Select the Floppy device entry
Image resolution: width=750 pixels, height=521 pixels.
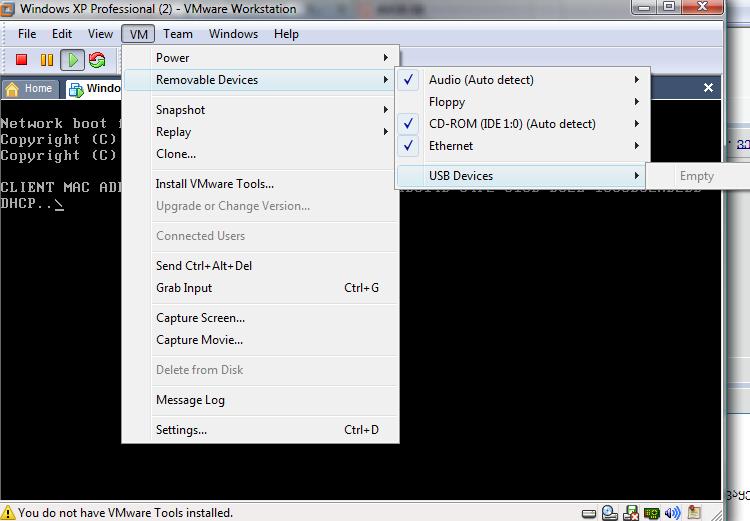pos(522,101)
